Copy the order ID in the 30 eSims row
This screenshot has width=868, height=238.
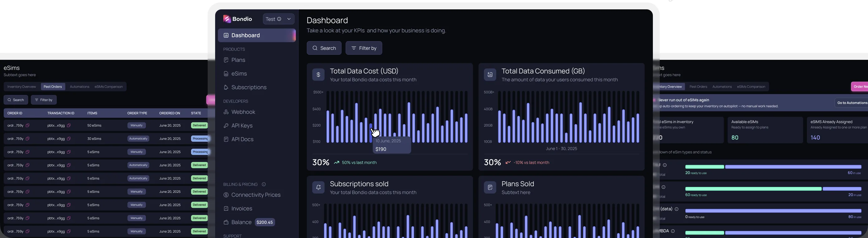28,139
